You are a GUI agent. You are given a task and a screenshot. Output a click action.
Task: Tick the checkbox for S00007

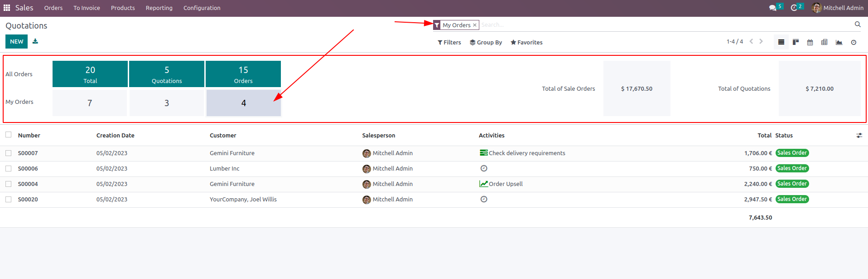point(8,153)
